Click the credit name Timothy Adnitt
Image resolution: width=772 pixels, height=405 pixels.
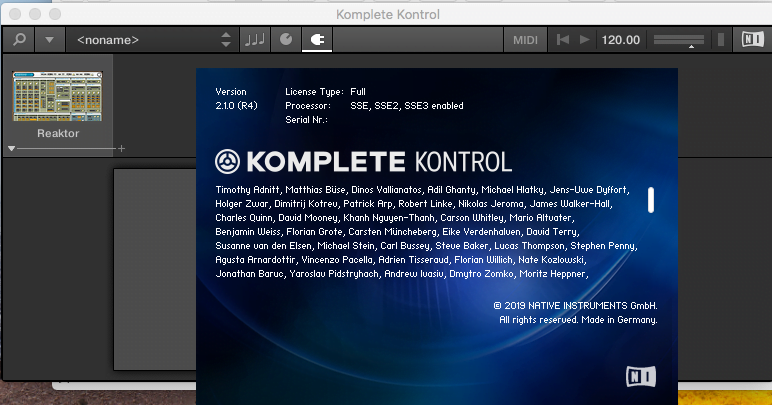(x=248, y=190)
